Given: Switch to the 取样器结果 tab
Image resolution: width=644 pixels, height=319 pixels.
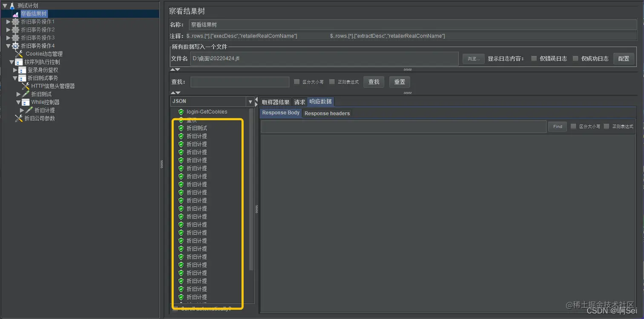Looking at the screenshot, I should click(276, 102).
